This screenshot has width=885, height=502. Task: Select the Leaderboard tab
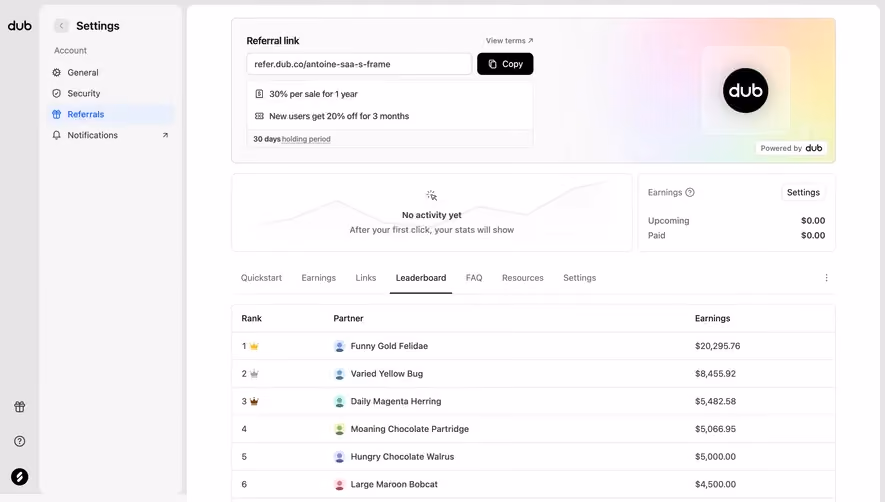[421, 278]
